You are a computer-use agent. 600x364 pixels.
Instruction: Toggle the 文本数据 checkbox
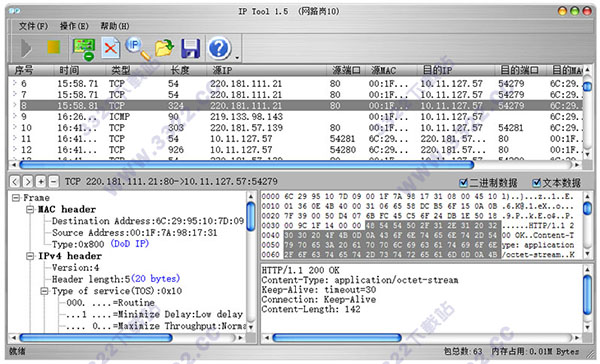537,183
